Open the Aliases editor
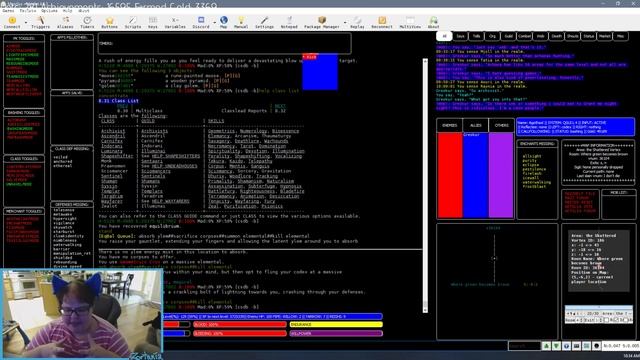Viewport: 640px width, 360px height. coord(65,22)
